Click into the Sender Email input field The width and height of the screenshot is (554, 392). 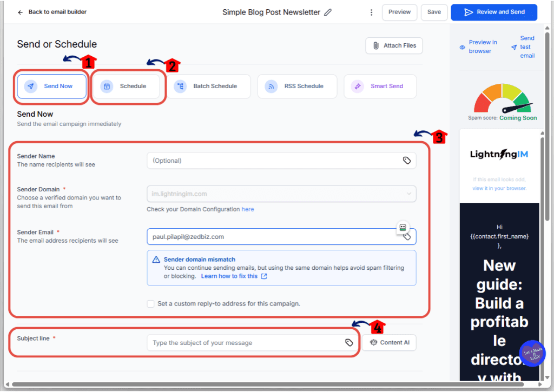[271, 237]
